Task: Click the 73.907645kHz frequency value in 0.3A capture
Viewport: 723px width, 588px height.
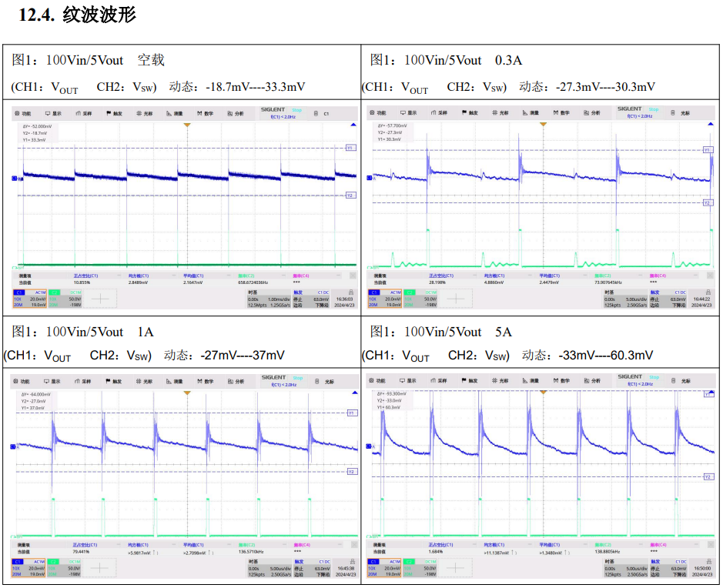Action: (x=608, y=282)
